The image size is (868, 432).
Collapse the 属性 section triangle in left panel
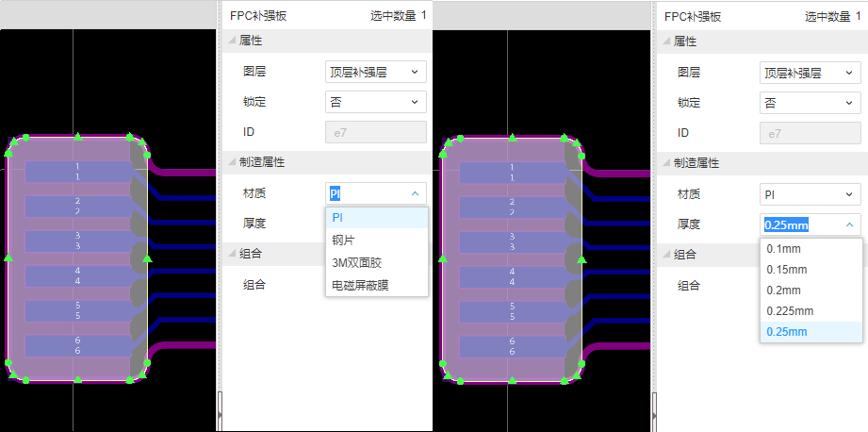pos(233,42)
